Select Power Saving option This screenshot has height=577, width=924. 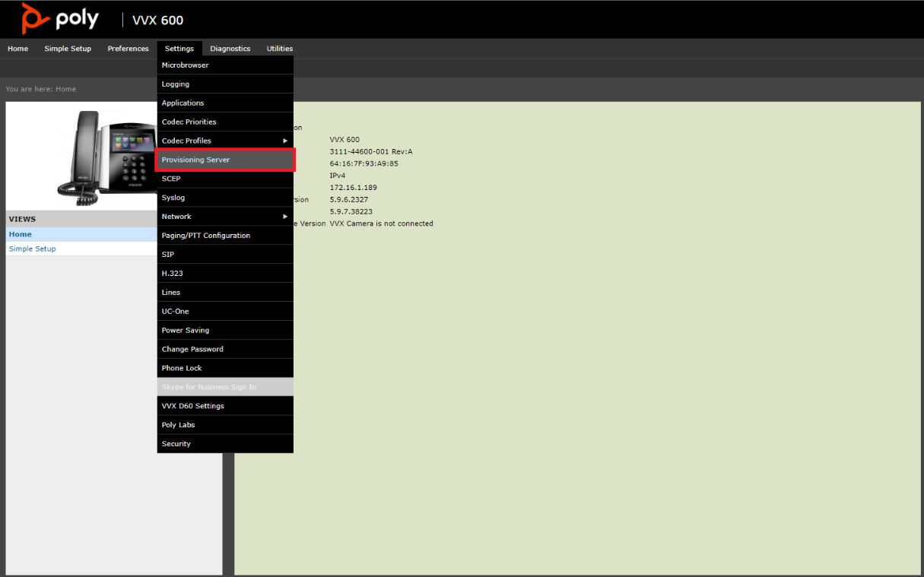225,331
